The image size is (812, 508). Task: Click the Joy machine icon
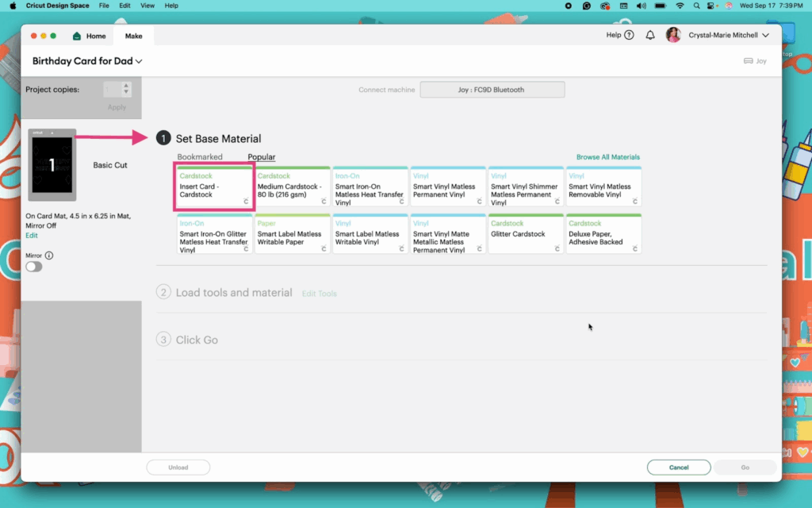tap(749, 61)
